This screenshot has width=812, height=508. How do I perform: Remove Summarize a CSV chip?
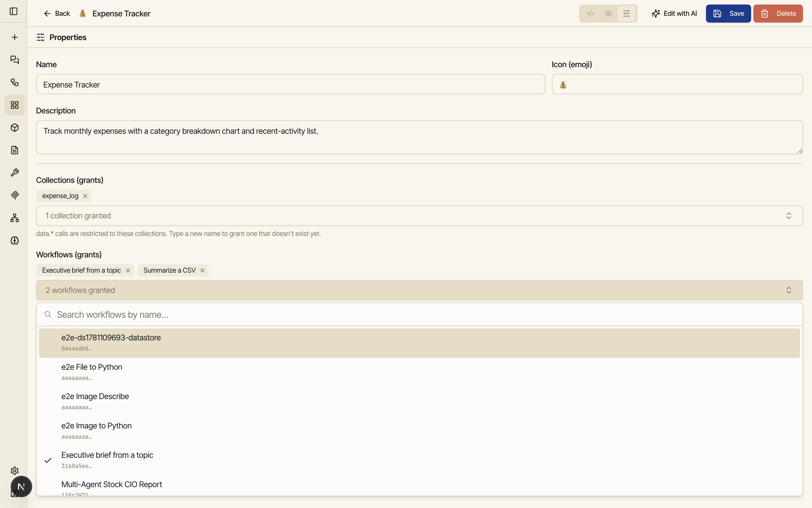coord(202,270)
